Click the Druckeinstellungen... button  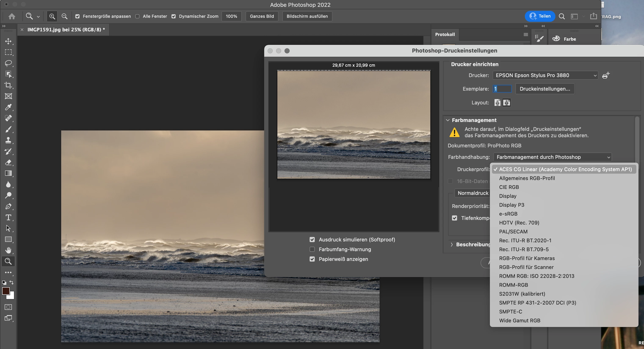tap(545, 89)
